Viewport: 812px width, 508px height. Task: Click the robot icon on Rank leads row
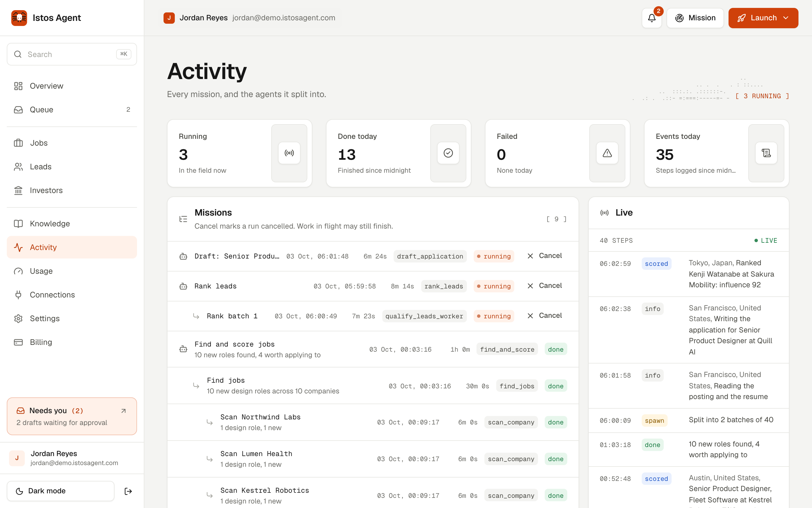pos(183,286)
